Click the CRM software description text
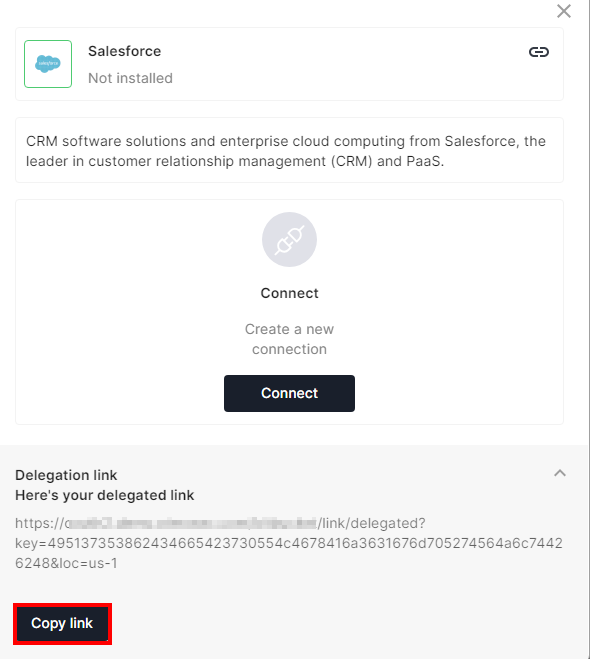The width and height of the screenshot is (590, 659). [286, 151]
